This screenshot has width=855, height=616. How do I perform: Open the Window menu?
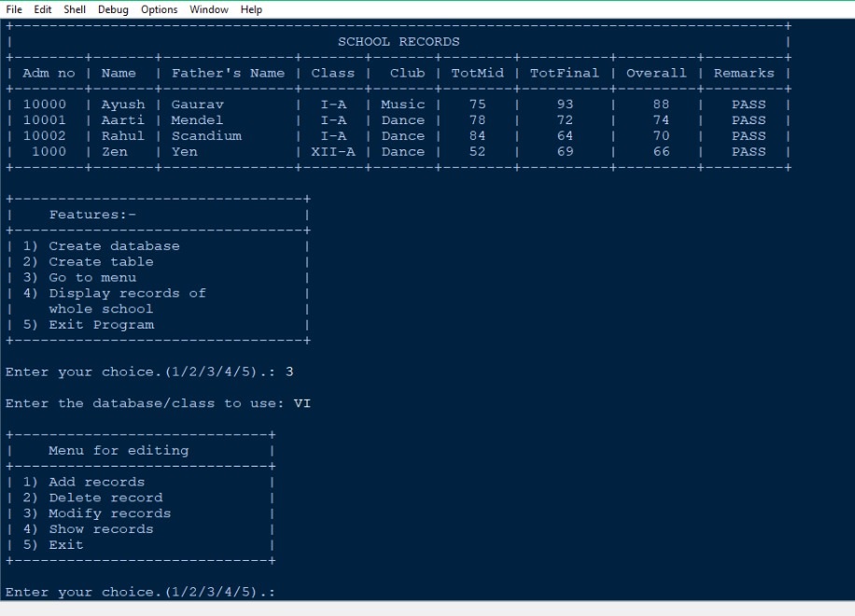[208, 9]
